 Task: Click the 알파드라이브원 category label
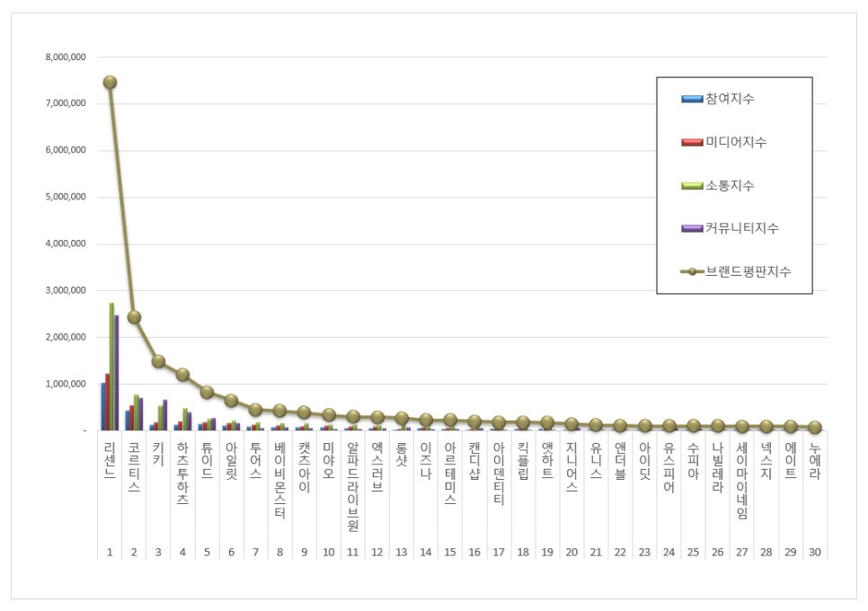[x=353, y=486]
